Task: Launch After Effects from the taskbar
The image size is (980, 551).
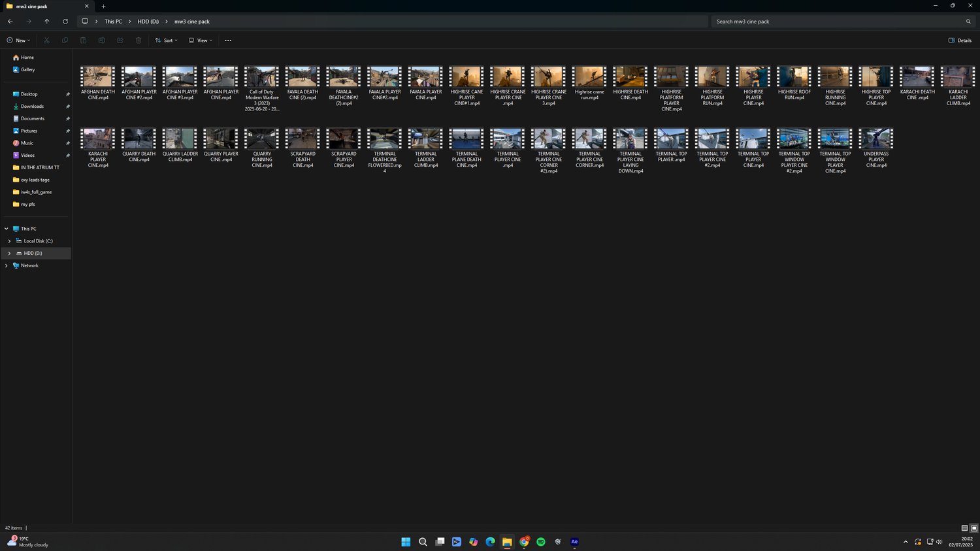Action: point(574,542)
